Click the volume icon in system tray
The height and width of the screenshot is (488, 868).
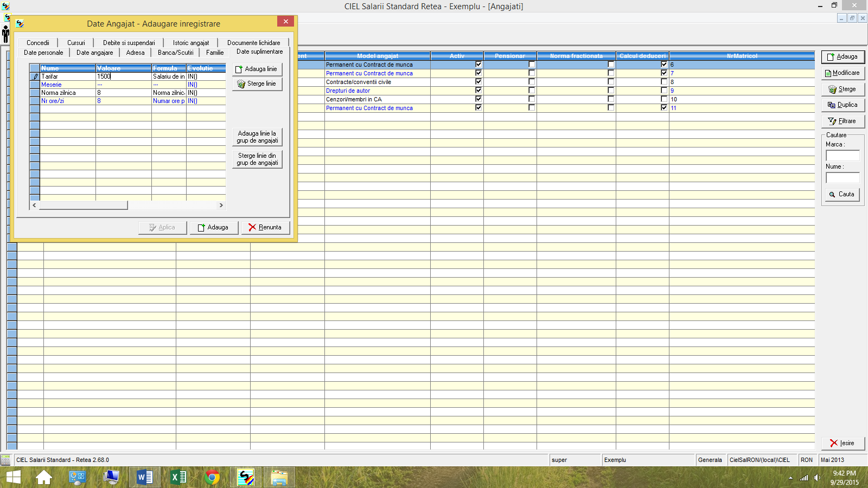point(817,478)
